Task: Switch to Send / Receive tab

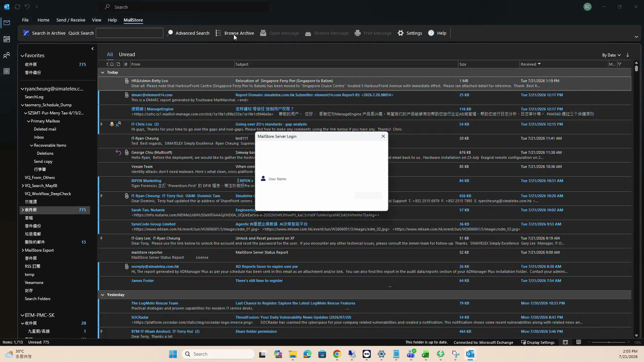Action: tap(71, 20)
